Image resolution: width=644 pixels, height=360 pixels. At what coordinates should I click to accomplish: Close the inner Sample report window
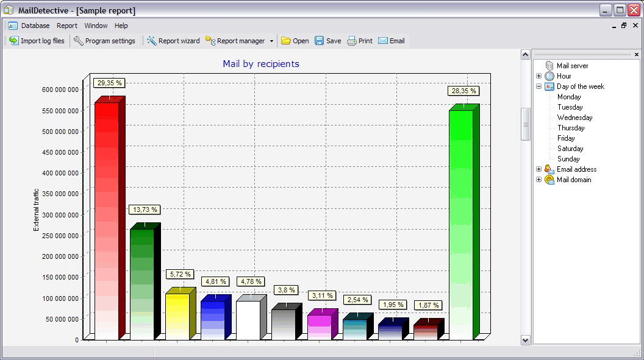(x=635, y=26)
